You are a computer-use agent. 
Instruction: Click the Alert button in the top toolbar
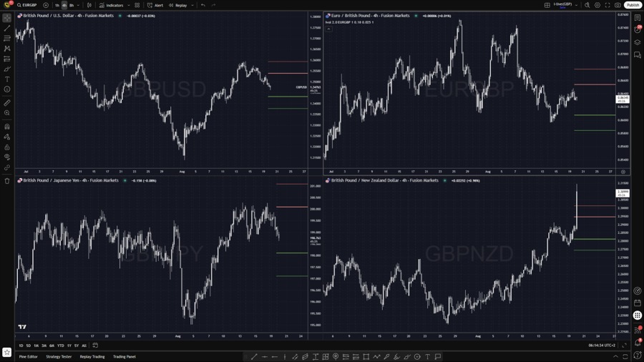tap(155, 5)
